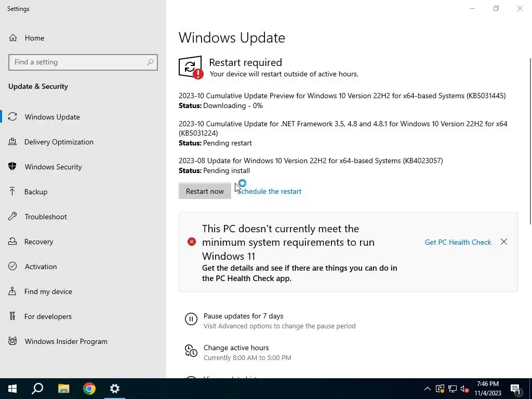Image resolution: width=532 pixels, height=399 pixels.
Task: Click Pause updates for 7 days
Action: click(x=243, y=316)
